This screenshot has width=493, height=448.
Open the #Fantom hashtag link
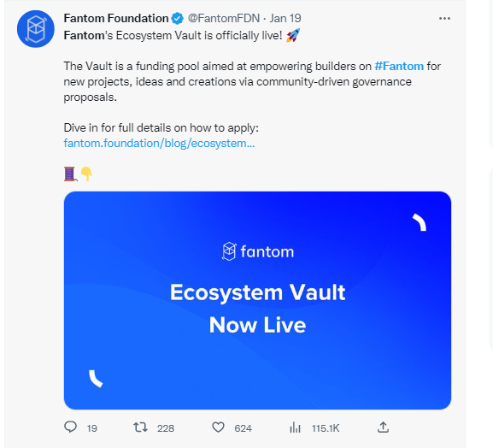(399, 67)
